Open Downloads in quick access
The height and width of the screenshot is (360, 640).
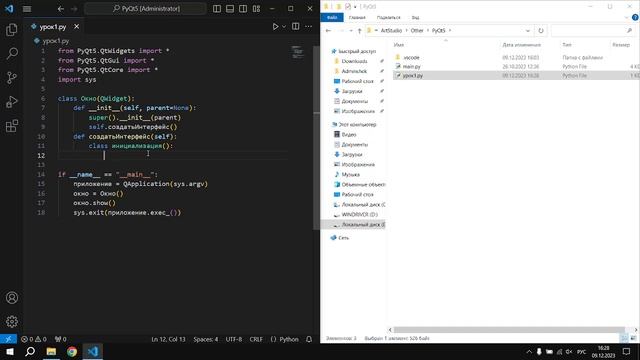tap(354, 61)
